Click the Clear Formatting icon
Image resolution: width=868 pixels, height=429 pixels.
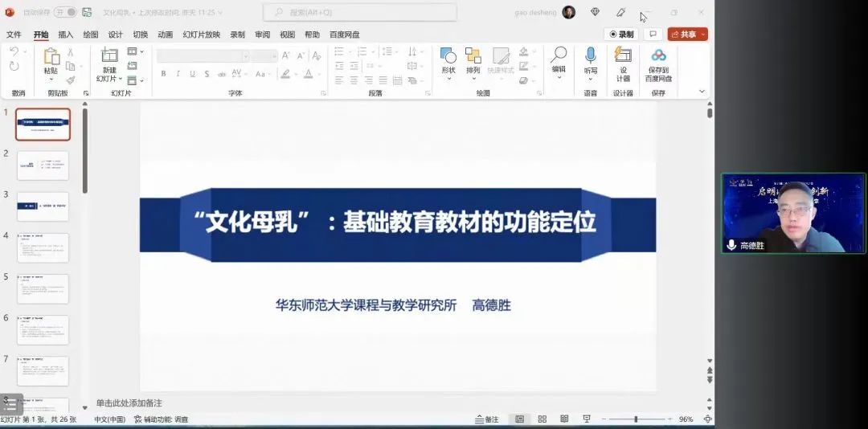pyautogui.click(x=316, y=55)
